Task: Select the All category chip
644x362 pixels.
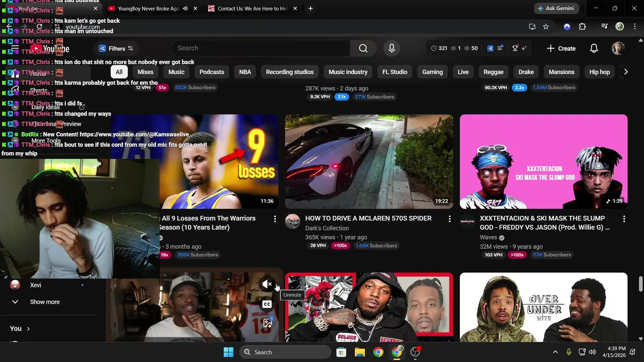Action: (x=119, y=72)
